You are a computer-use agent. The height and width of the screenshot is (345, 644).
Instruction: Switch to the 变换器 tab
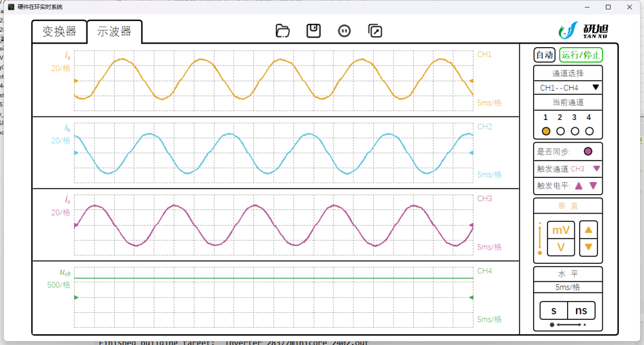(x=60, y=32)
